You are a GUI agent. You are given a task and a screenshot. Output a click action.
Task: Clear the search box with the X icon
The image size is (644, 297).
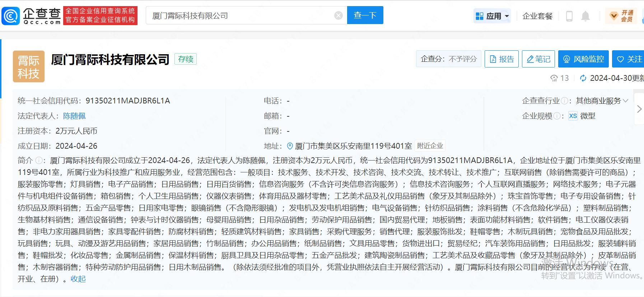pyautogui.click(x=339, y=15)
